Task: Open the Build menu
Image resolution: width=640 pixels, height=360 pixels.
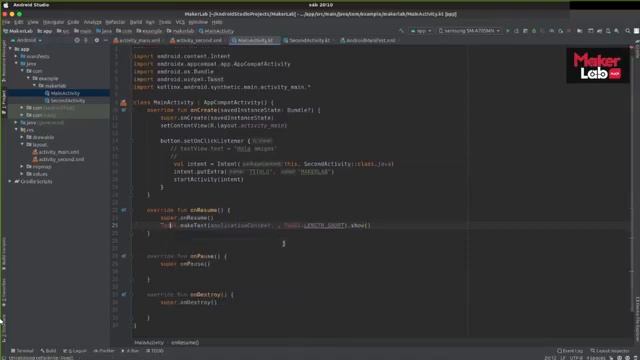Action: pyautogui.click(x=136, y=22)
